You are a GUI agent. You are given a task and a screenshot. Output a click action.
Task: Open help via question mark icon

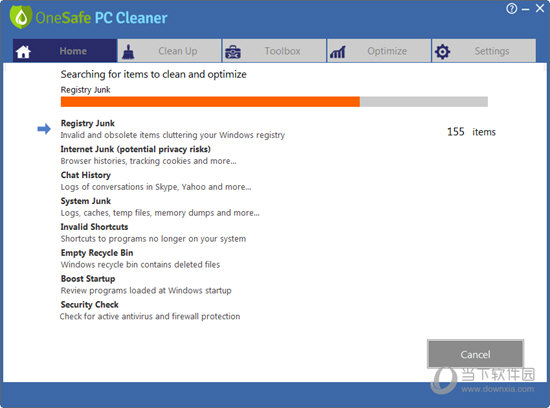point(511,9)
